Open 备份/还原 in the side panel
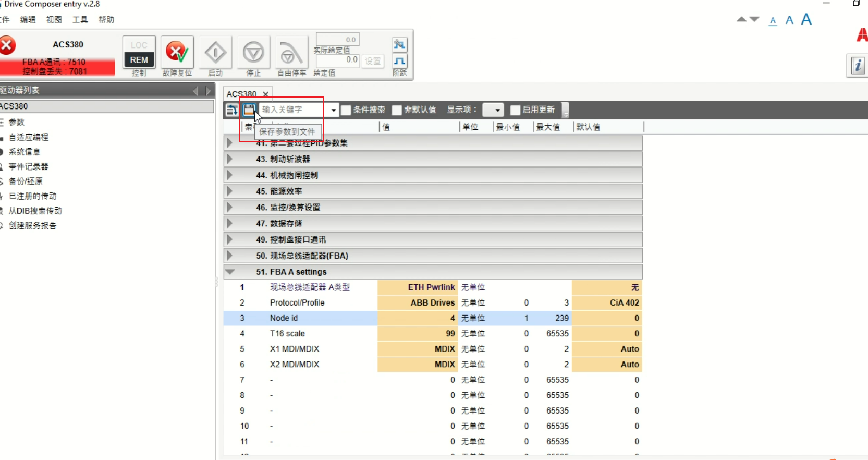868x460 pixels. tap(26, 181)
